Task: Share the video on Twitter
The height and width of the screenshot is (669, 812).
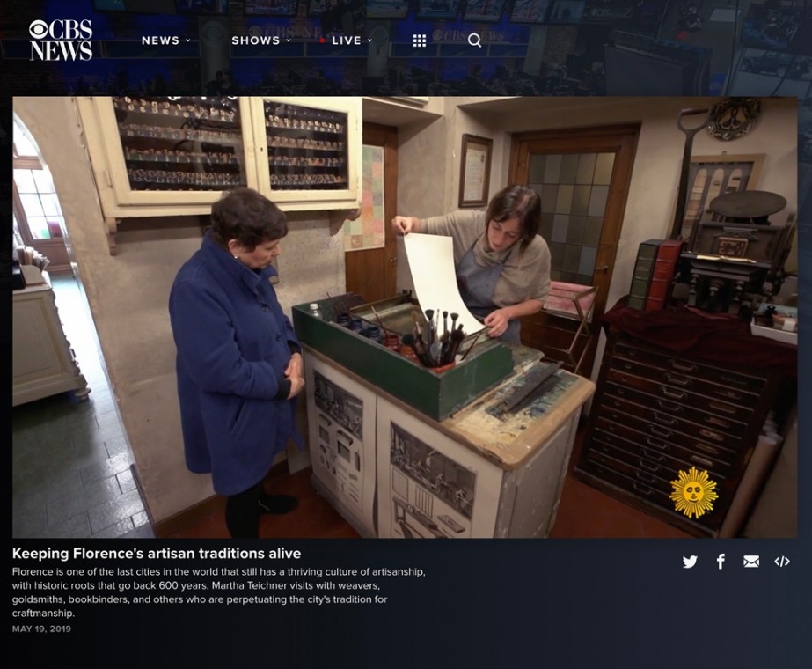Action: (x=690, y=562)
